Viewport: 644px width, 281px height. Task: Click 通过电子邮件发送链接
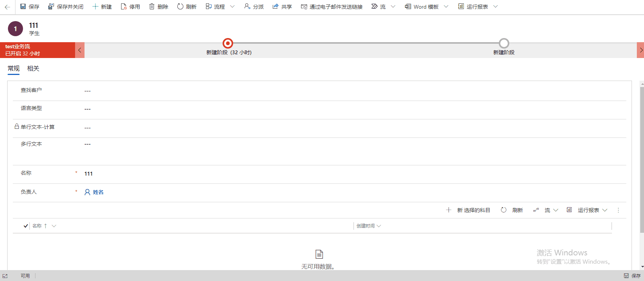coord(332,7)
